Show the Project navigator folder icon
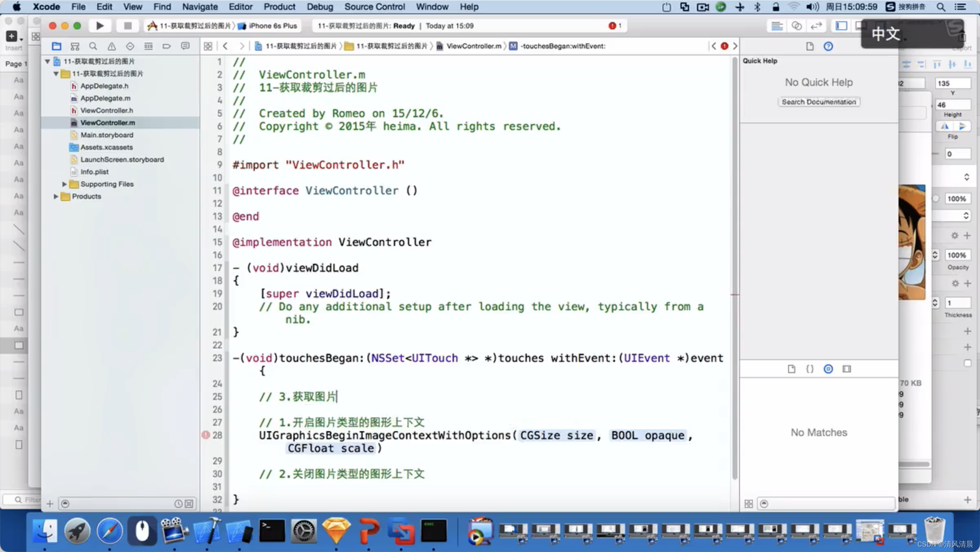Screen dimensions: 980x552 pos(56,46)
